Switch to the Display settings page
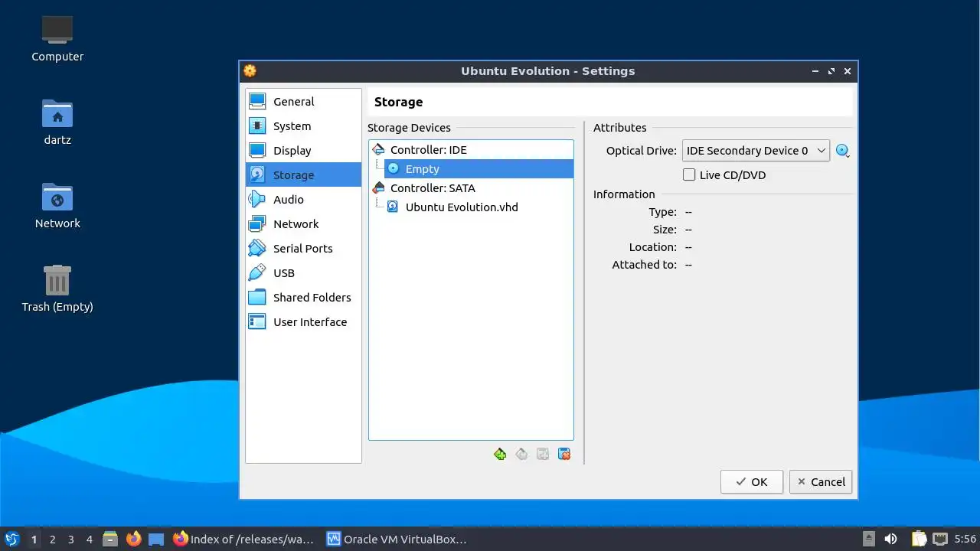980x551 pixels. (303, 151)
